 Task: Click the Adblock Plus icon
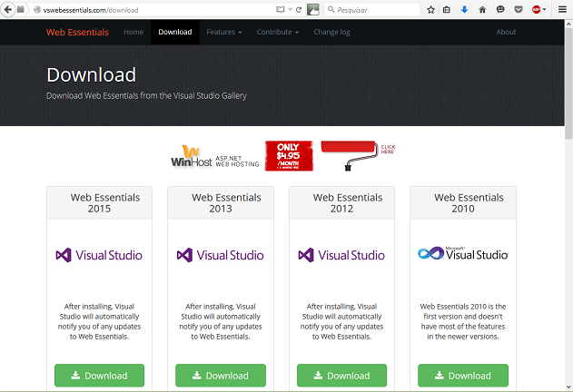pos(536,10)
